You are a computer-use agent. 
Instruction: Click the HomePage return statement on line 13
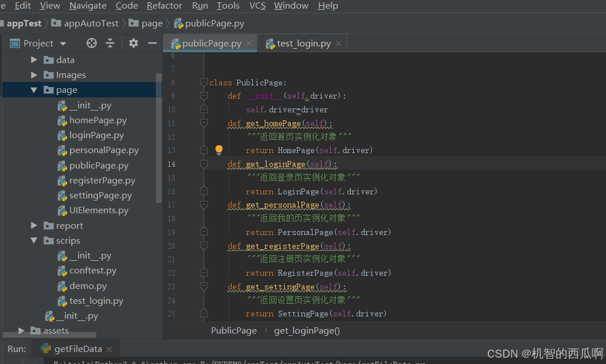pyautogui.click(x=309, y=150)
